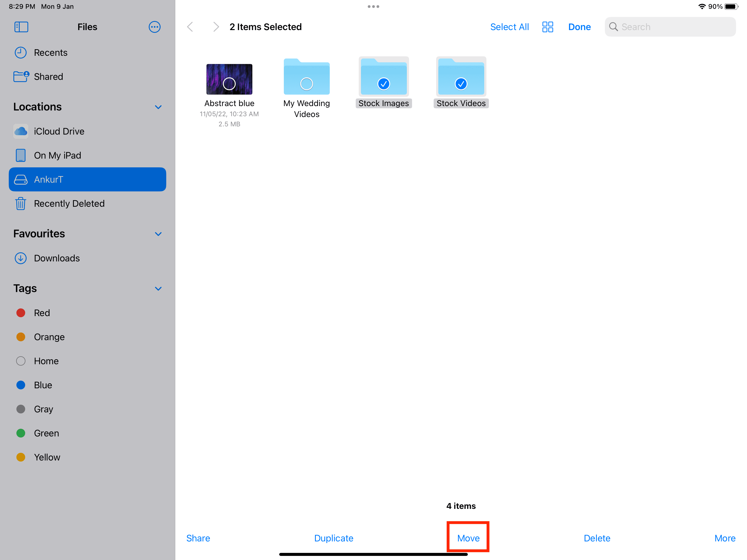Open Recently Deleted location

(87, 204)
